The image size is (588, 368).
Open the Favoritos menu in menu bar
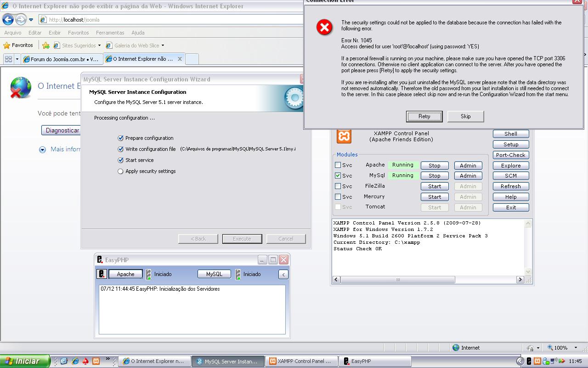79,33
